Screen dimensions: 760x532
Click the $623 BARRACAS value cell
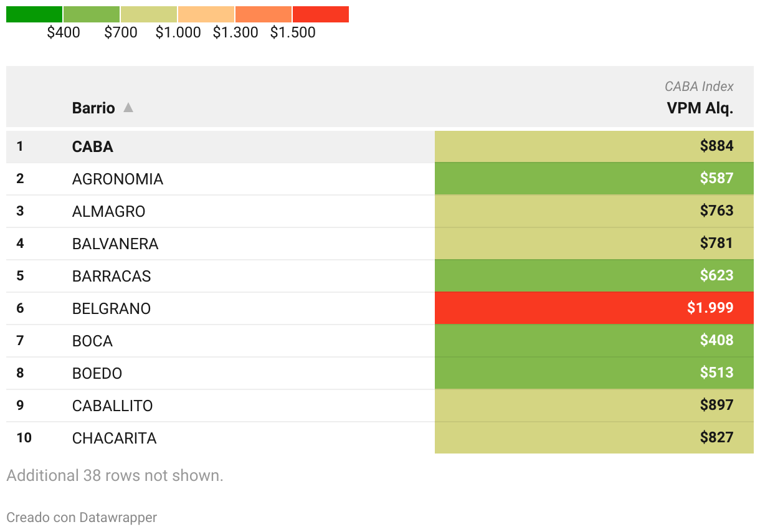[x=594, y=275]
